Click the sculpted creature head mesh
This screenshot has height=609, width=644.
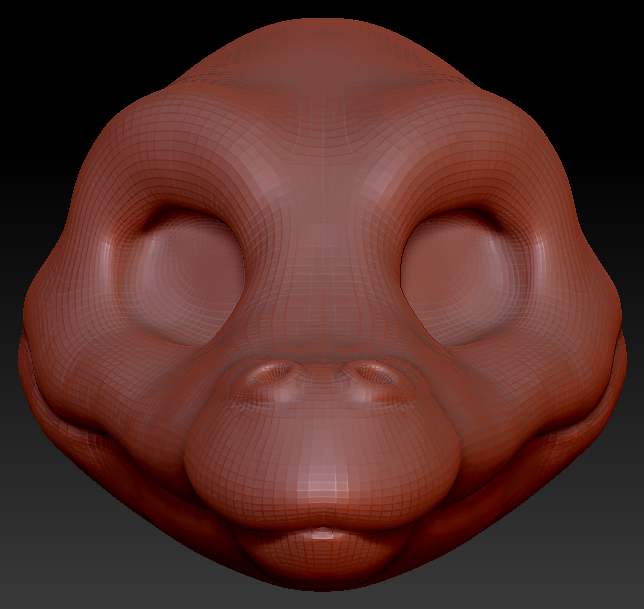(322, 304)
